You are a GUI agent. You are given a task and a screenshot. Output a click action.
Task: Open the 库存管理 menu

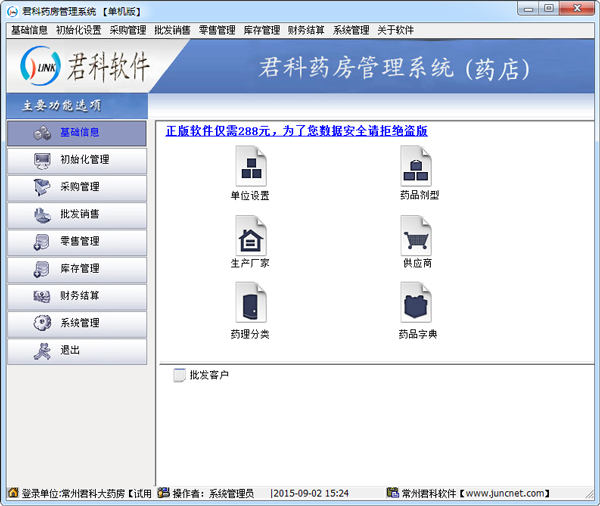coord(262,30)
